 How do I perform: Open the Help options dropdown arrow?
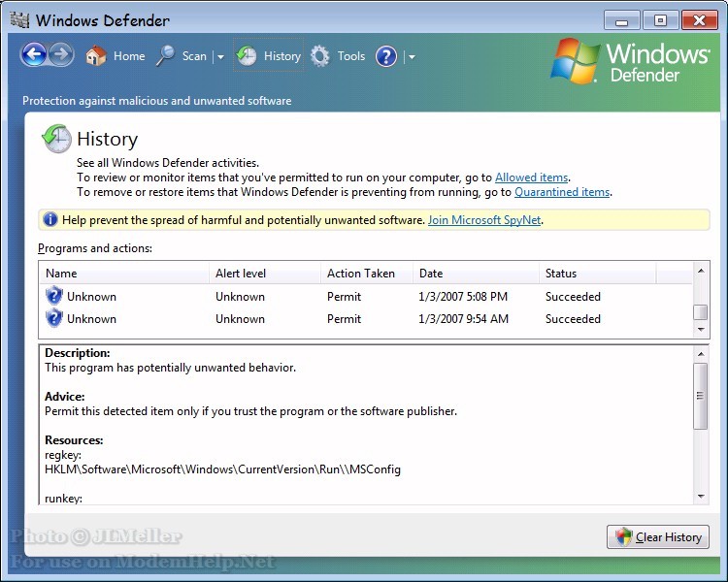[x=412, y=57]
